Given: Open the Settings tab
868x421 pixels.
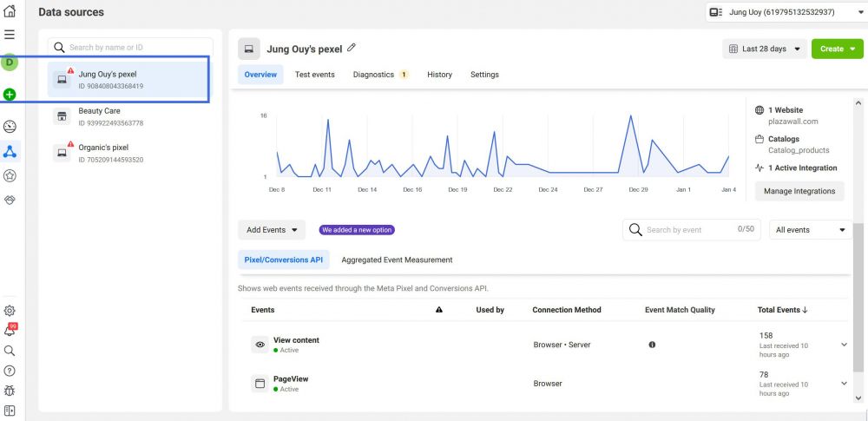Looking at the screenshot, I should click(484, 75).
